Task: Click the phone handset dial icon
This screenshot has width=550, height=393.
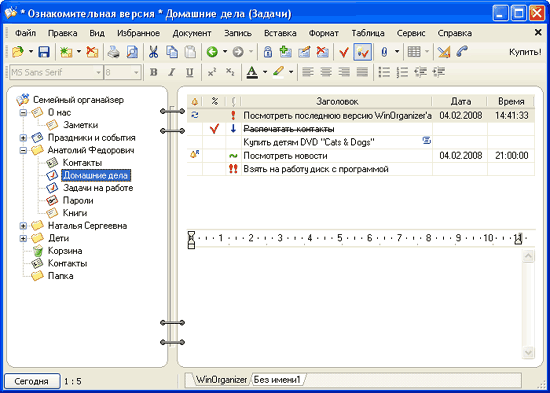Action: [462, 52]
